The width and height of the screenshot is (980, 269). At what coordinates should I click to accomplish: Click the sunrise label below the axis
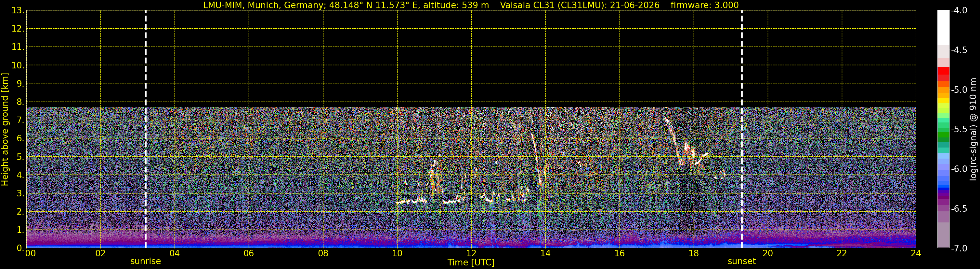coord(146,262)
